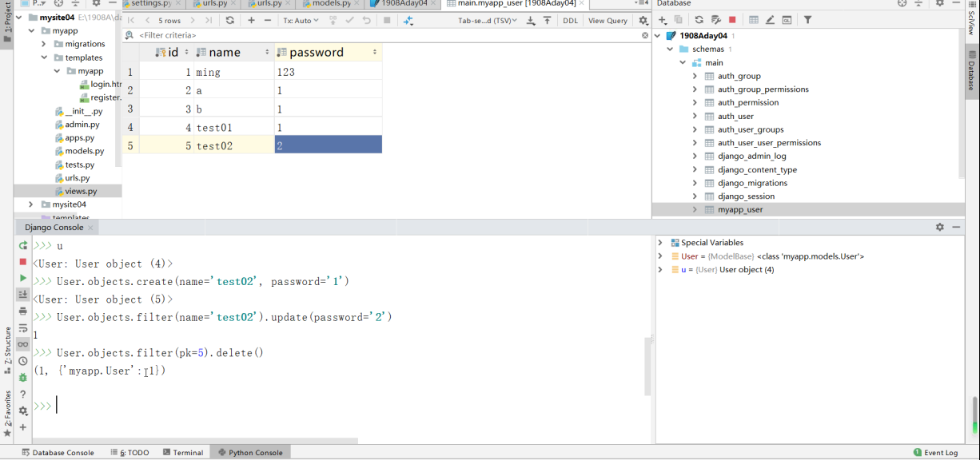Expand the myapp_user table node
This screenshot has height=460, width=980.
[x=695, y=210]
